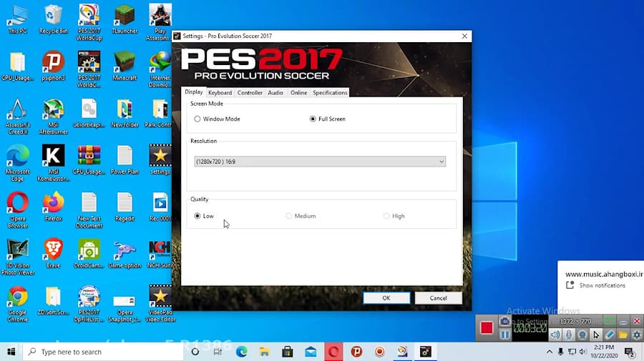View the Specifications tab
This screenshot has height=361, width=644.
[330, 93]
